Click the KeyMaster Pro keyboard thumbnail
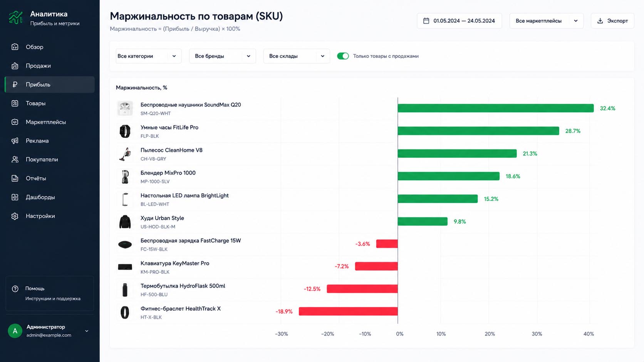The image size is (644, 362). coord(125,267)
